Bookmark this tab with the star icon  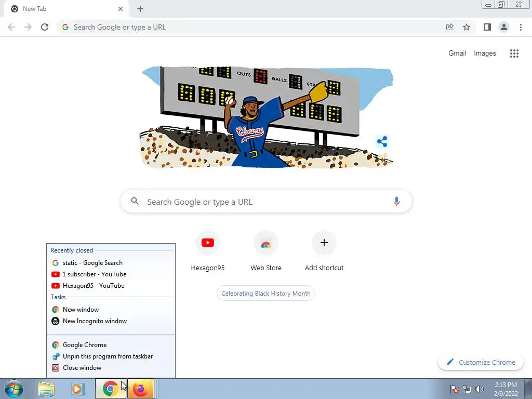(467, 27)
